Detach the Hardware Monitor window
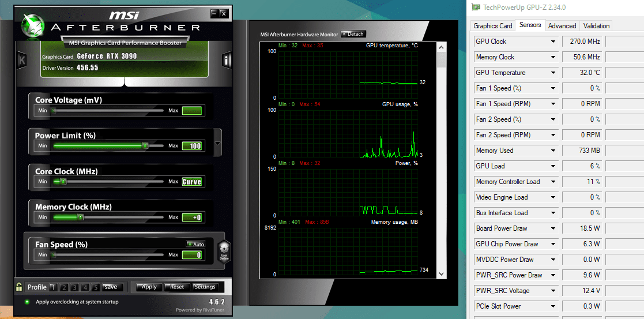Image resolution: width=644 pixels, height=319 pixels. point(353,34)
